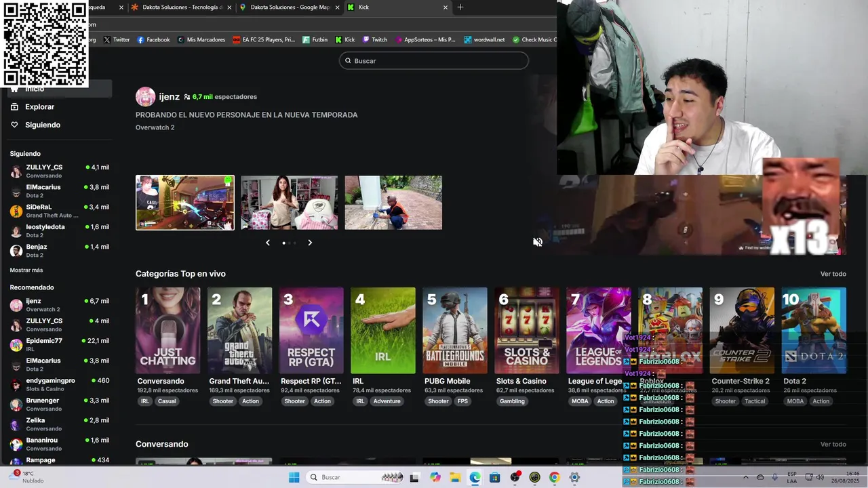Open the Facebook bookmark
Viewport: 868px width, 488px height.
click(153, 39)
